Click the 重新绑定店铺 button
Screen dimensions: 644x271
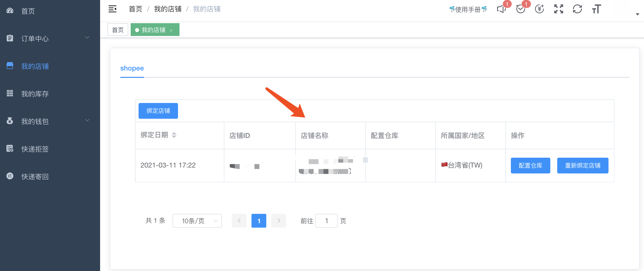coord(583,165)
